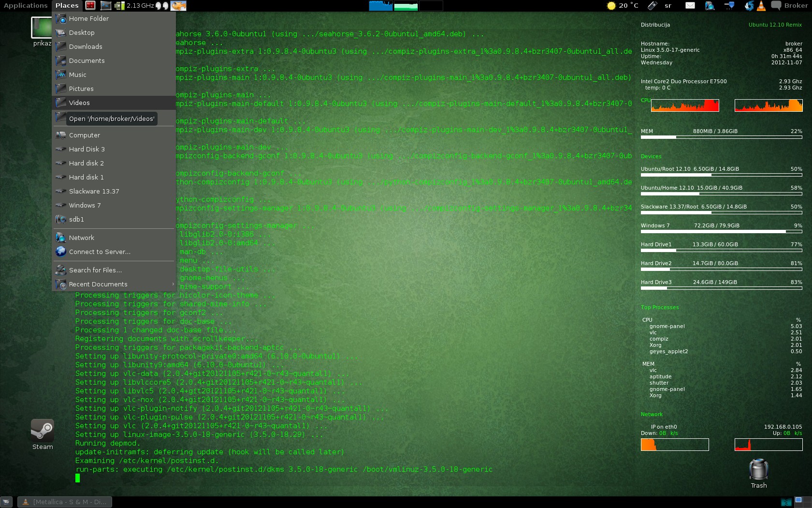Click the fish applet in the top panel
This screenshot has width=812, height=508.
178,5
